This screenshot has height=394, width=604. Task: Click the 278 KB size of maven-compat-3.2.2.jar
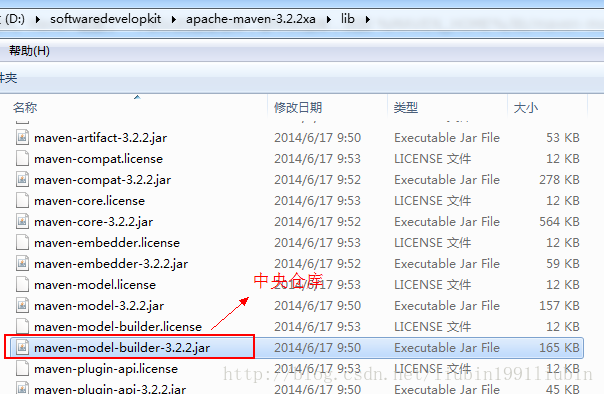[559, 179]
